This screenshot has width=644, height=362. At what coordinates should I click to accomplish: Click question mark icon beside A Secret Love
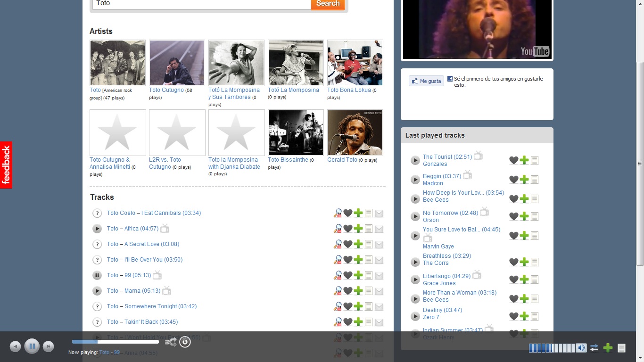(x=97, y=244)
